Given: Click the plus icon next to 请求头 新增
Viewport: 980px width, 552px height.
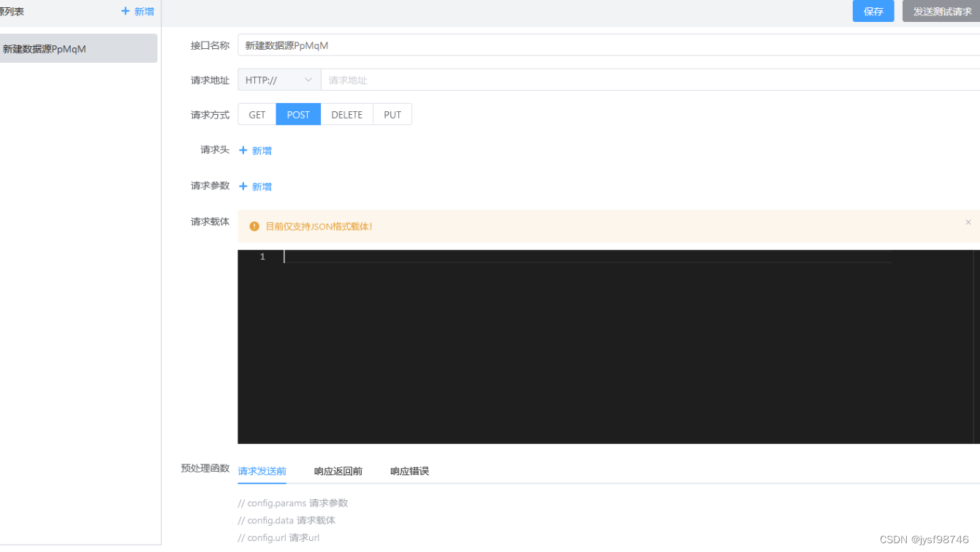Looking at the screenshot, I should (243, 150).
